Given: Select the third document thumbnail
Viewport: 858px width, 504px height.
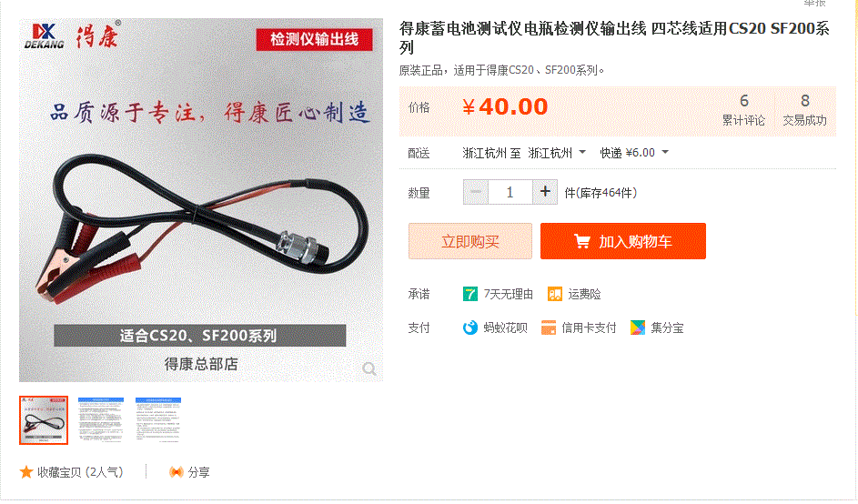Looking at the screenshot, I should click(158, 420).
